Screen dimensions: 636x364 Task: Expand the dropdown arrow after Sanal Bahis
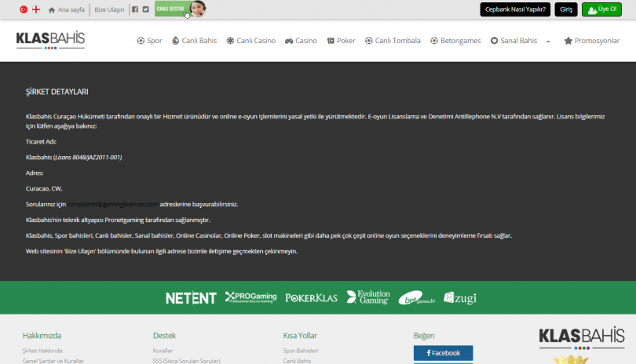[x=548, y=42]
